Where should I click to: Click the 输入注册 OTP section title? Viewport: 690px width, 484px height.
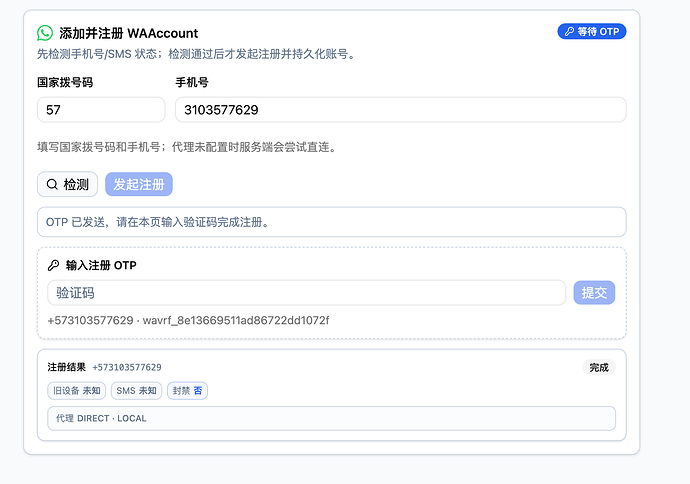pyautogui.click(x=101, y=265)
